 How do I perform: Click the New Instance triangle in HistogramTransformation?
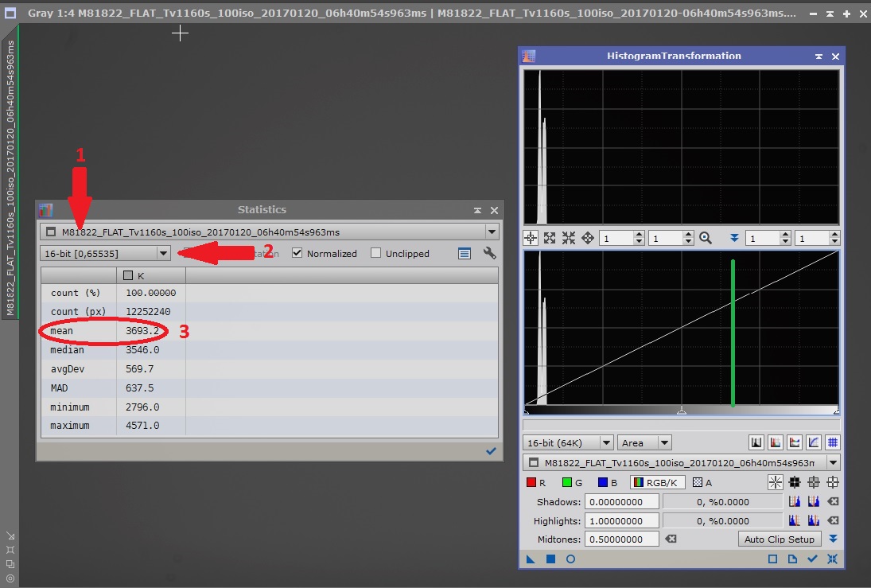point(531,559)
